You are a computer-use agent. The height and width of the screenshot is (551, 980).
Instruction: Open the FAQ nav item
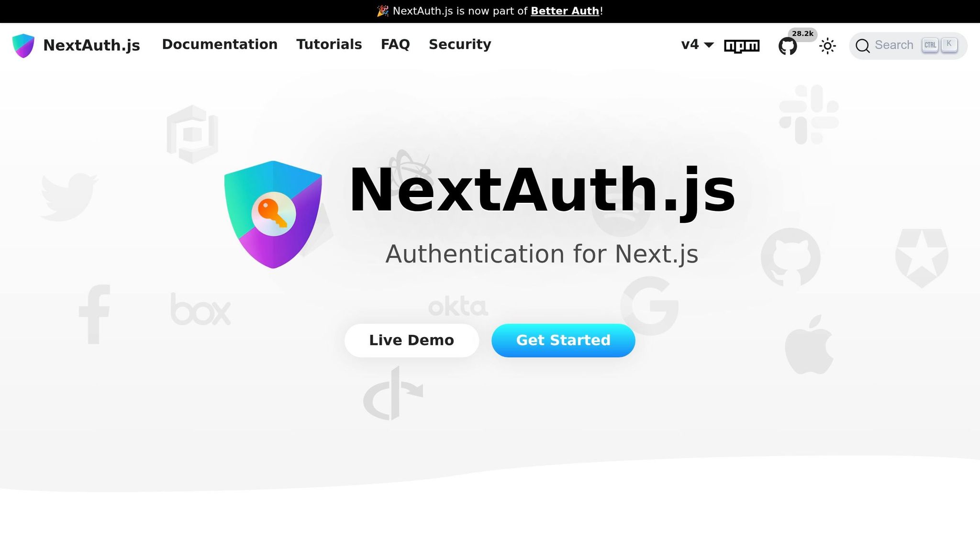[395, 44]
